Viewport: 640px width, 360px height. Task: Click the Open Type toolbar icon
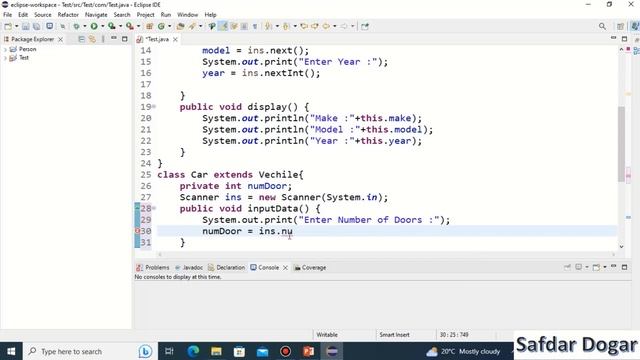[x=180, y=26]
